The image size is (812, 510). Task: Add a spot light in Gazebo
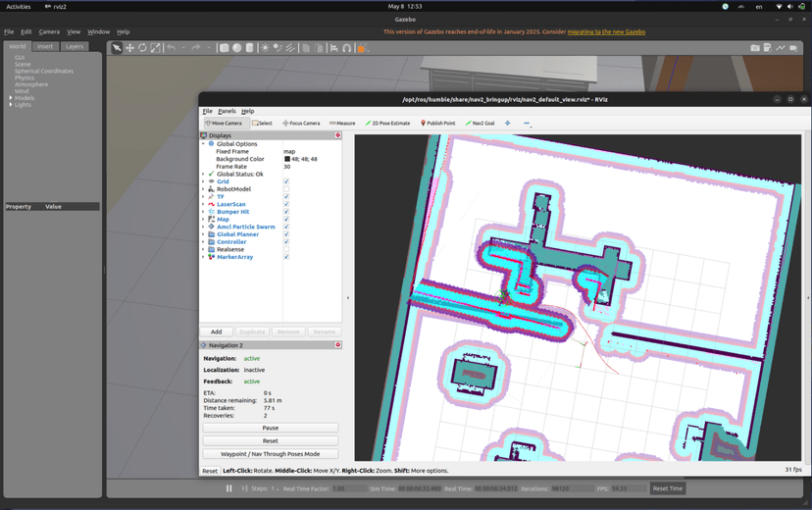click(x=278, y=48)
